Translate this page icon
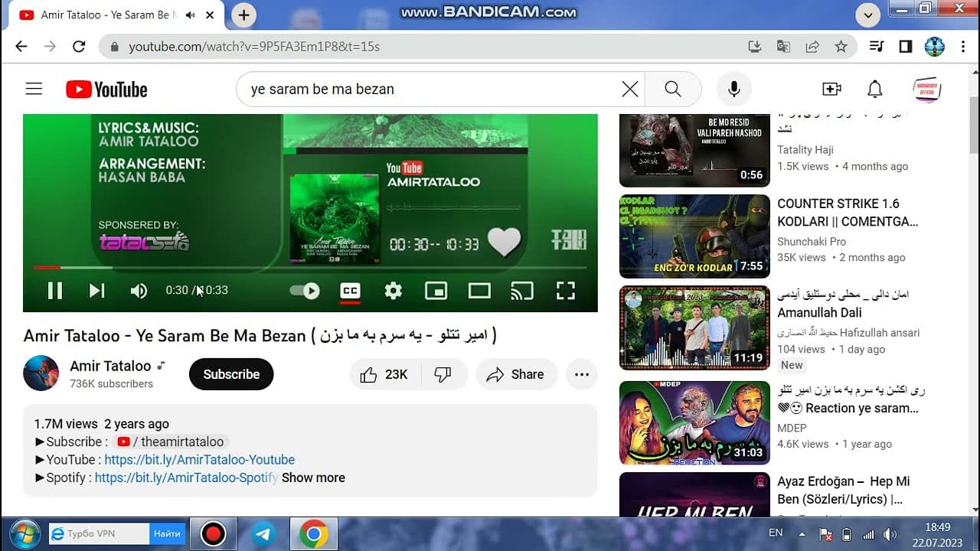Image resolution: width=980 pixels, height=551 pixels. [x=783, y=47]
